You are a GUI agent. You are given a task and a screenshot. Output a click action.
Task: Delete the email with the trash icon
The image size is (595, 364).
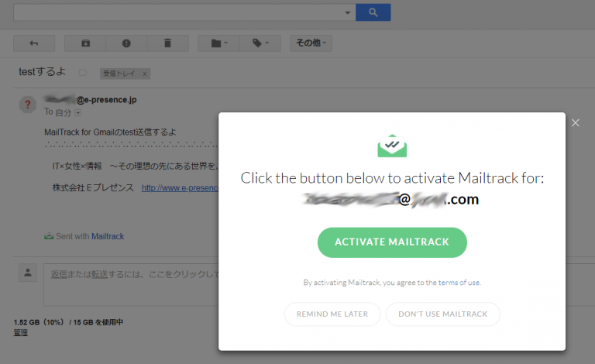point(167,43)
